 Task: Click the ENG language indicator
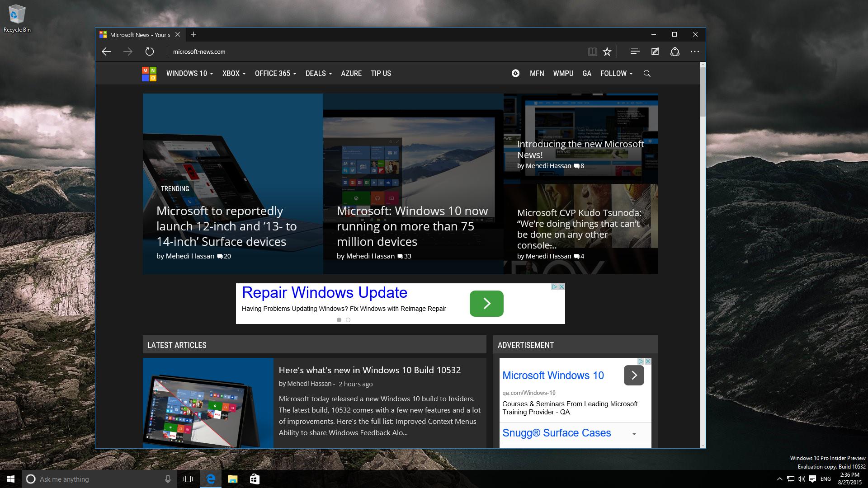826,479
